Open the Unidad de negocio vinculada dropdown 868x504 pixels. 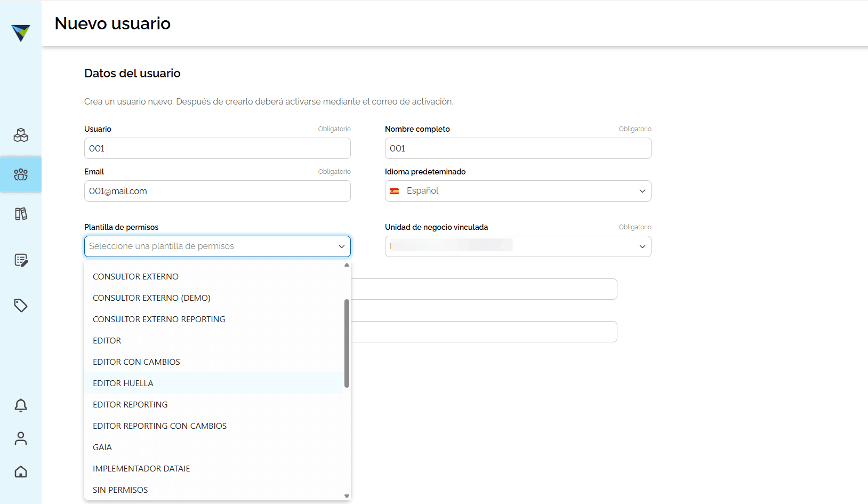pyautogui.click(x=518, y=246)
